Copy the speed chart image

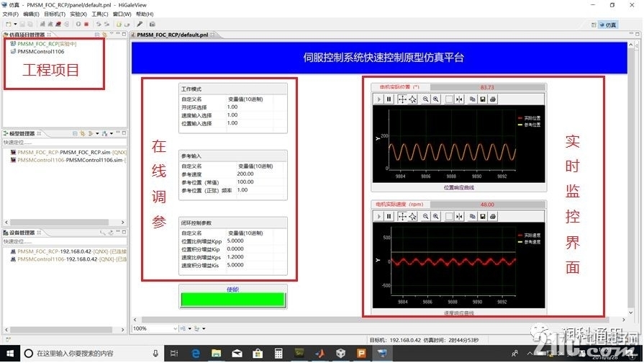tap(472, 216)
